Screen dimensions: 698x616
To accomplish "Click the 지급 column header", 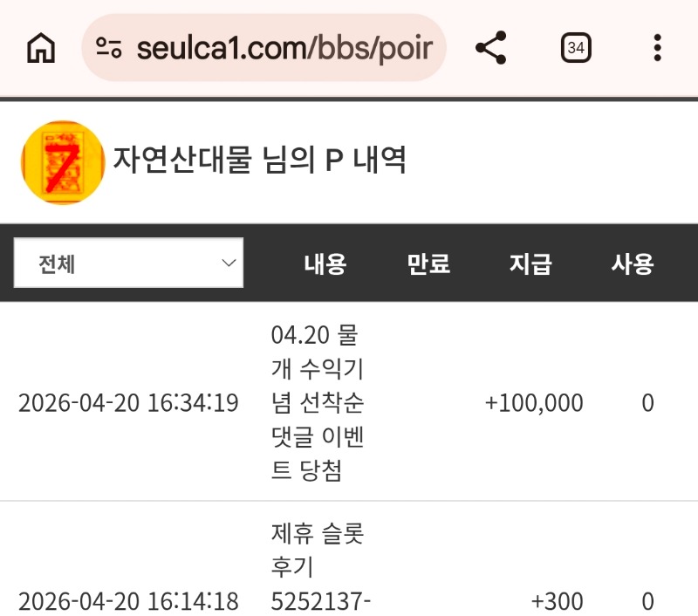I will click(x=530, y=264).
